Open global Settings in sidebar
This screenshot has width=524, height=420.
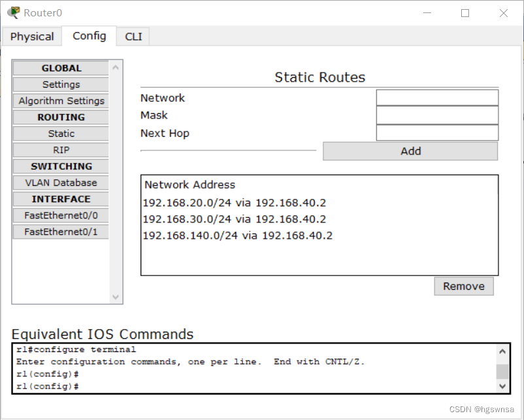(61, 84)
